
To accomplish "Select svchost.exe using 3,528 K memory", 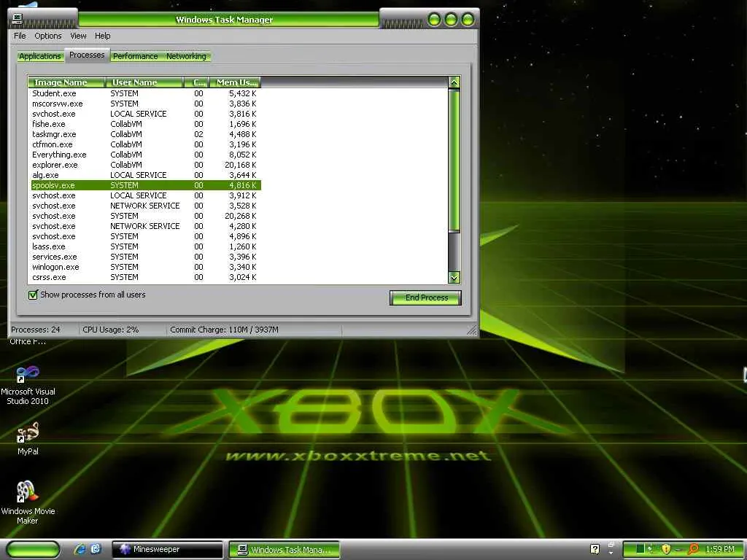I will 146,206.
